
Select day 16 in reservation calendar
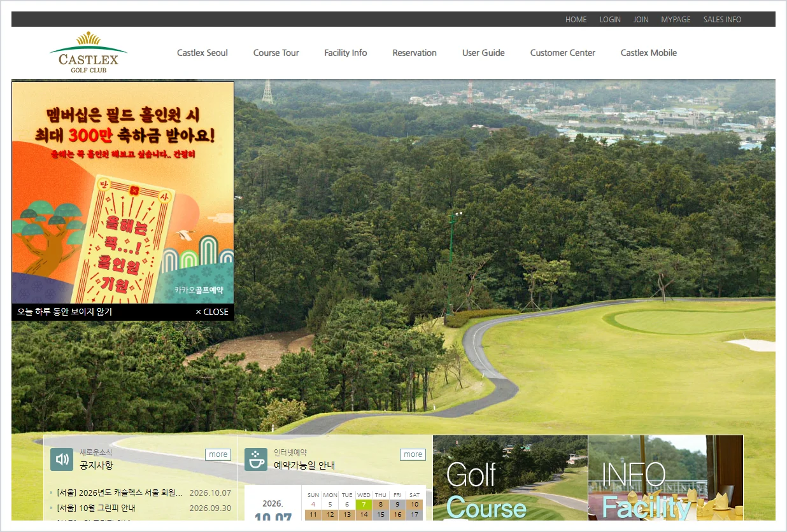[397, 515]
